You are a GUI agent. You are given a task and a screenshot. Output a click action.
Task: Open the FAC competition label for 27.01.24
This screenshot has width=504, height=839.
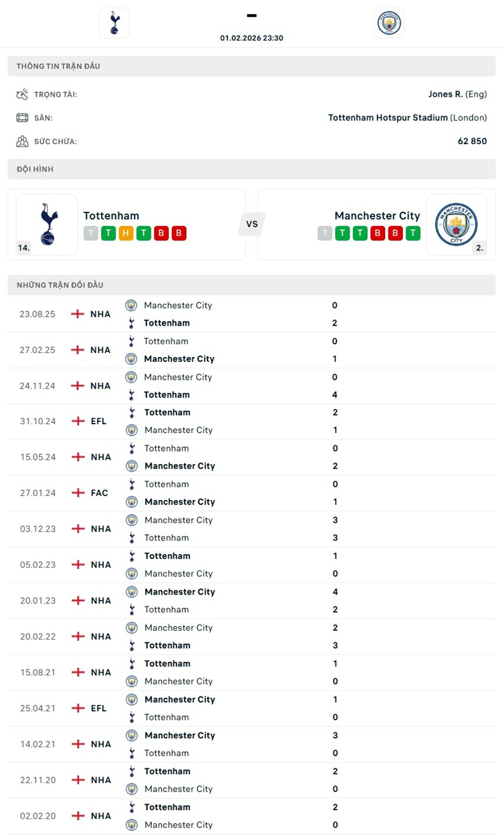pyautogui.click(x=98, y=492)
